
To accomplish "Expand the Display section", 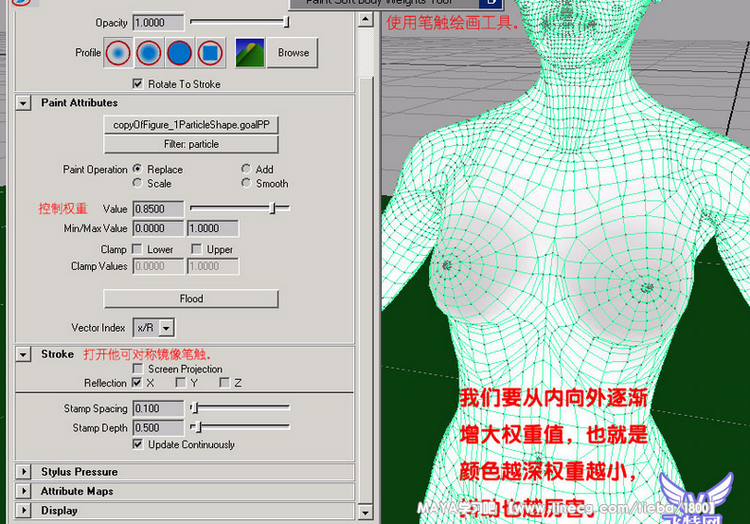I will (23, 510).
